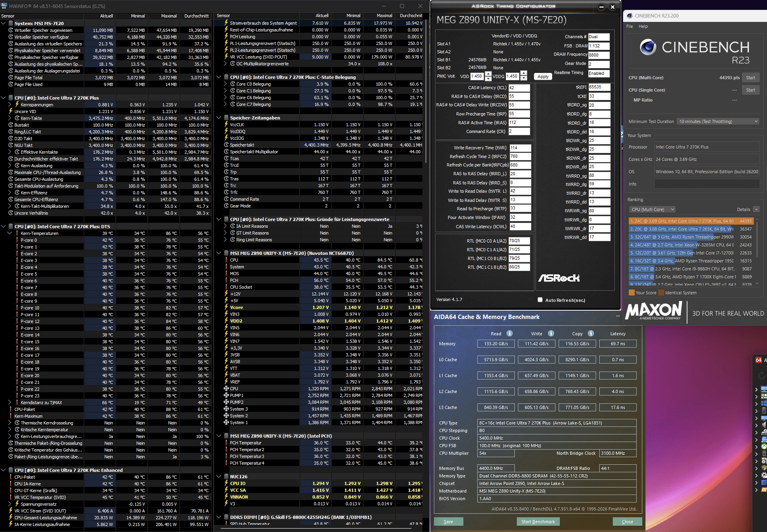Click the clock icon beside Speichertakt
767x532 pixels.
coord(226,145)
